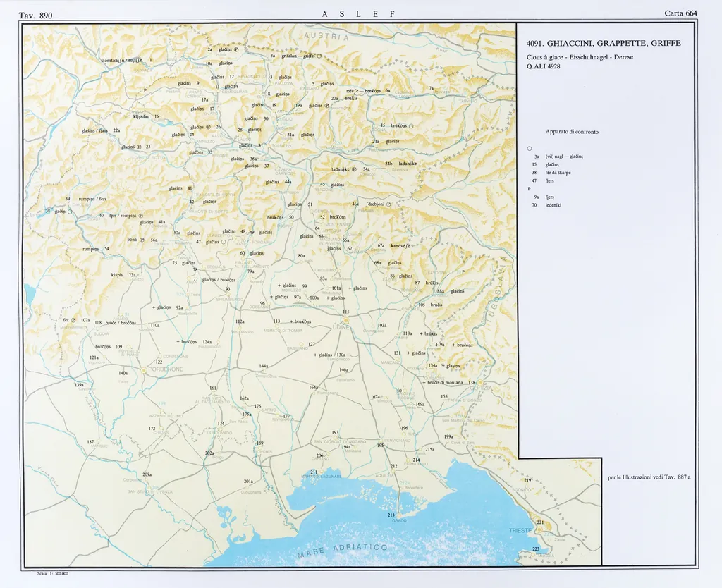This screenshot has height=588, width=722.
Task: Click the Carta 664 label
Action: (x=680, y=13)
